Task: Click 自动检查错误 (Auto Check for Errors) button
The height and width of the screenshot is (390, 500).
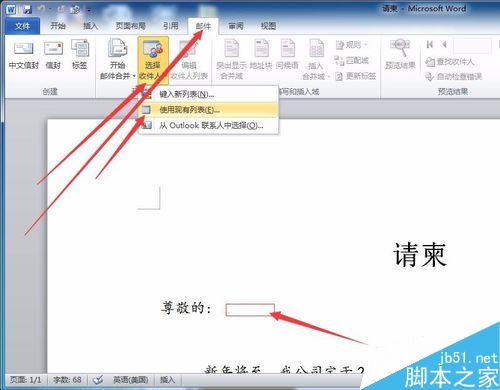Action: [454, 77]
